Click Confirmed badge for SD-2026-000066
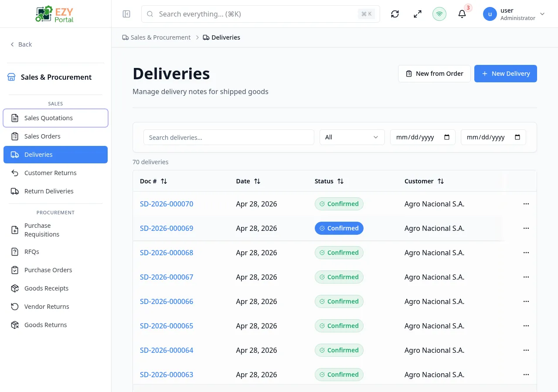 tap(339, 301)
